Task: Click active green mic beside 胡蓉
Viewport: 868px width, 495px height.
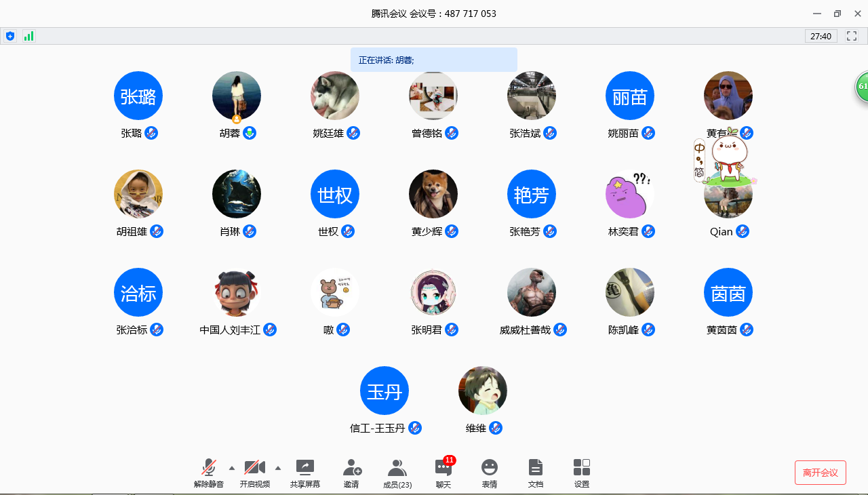Action: pos(250,133)
